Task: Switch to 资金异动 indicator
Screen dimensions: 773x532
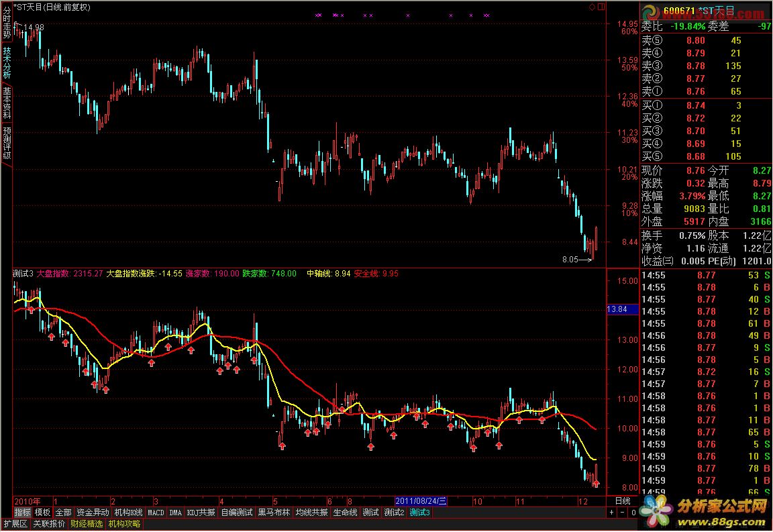Action: click(93, 513)
